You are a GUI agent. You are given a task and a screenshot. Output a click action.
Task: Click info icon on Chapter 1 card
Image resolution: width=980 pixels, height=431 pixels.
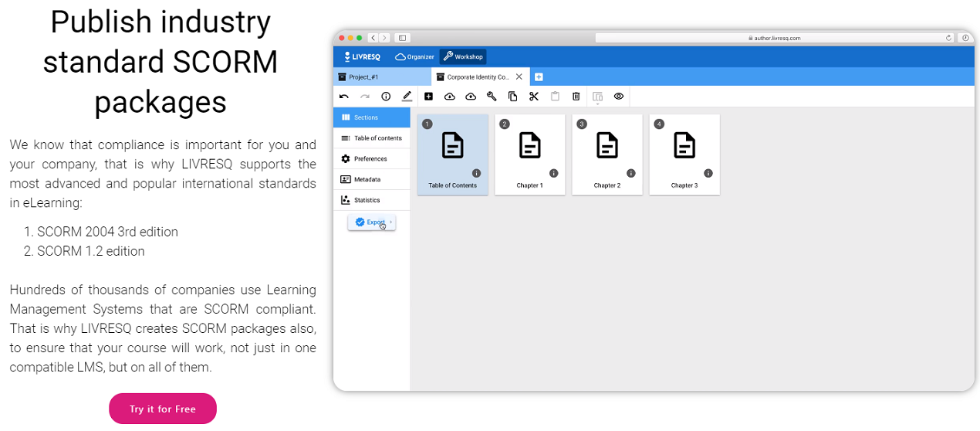pos(553,173)
